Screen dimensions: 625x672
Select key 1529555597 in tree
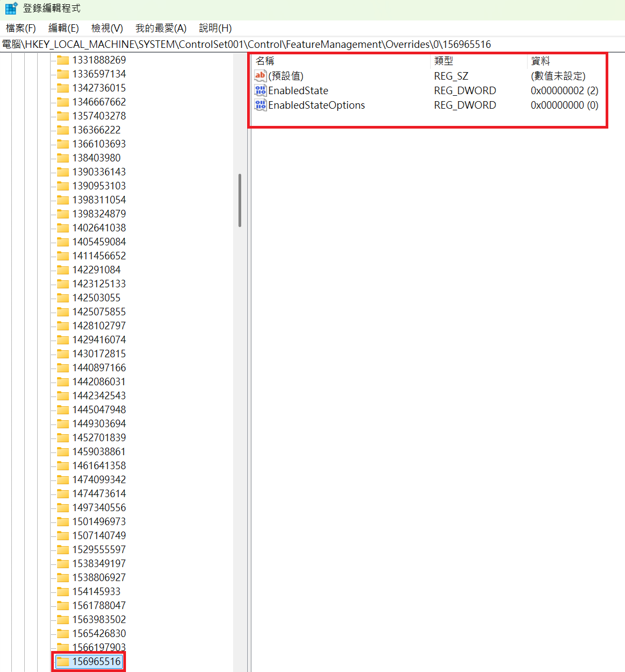pyautogui.click(x=99, y=549)
